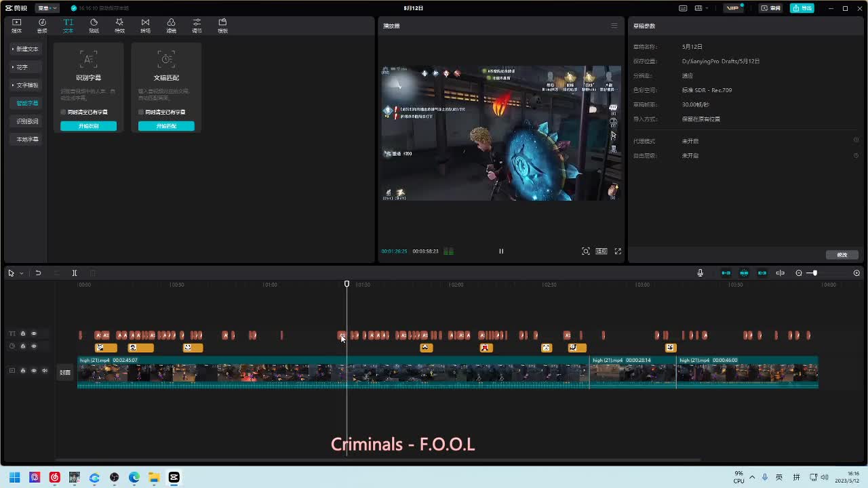Image resolution: width=868 pixels, height=488 pixels.
Task: Click the 修改 button in draft parameters
Action: tap(842, 255)
